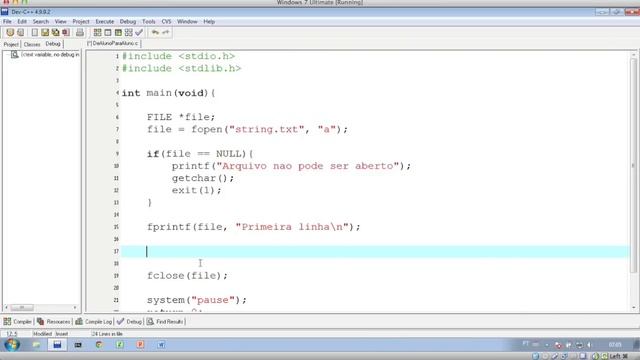Click the highlighted empty line 17
The height and width of the screenshot is (360, 640).
376,251
